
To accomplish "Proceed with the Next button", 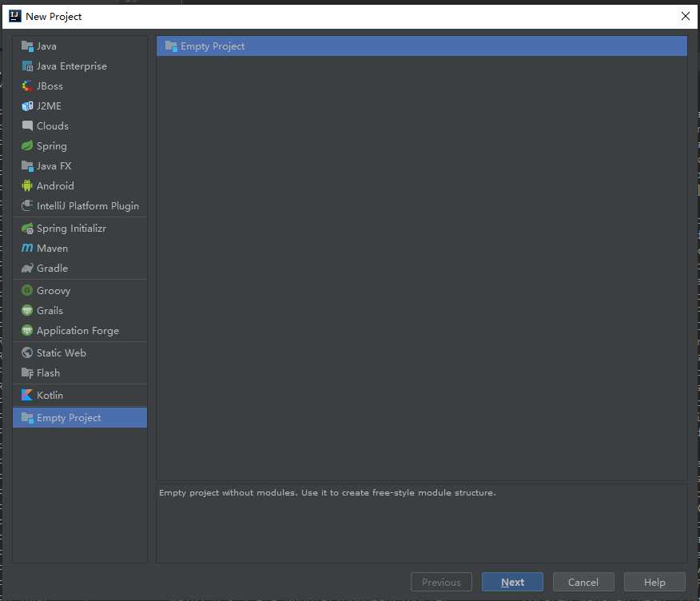I will [512, 582].
